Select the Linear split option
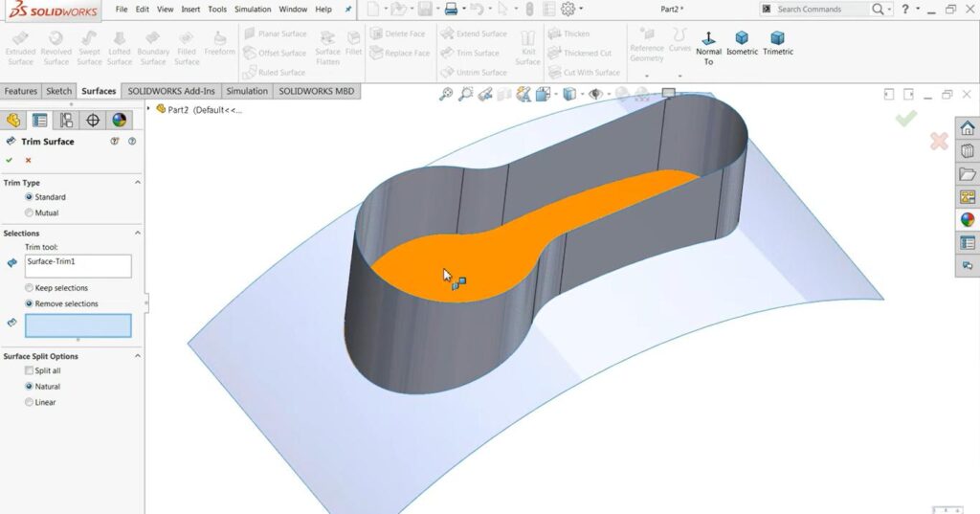Viewport: 980px width, 514px height. [x=29, y=402]
